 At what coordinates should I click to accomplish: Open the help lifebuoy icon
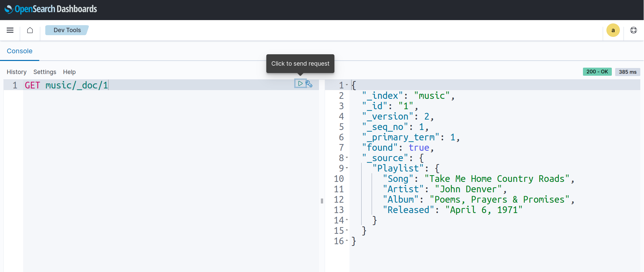tap(633, 30)
